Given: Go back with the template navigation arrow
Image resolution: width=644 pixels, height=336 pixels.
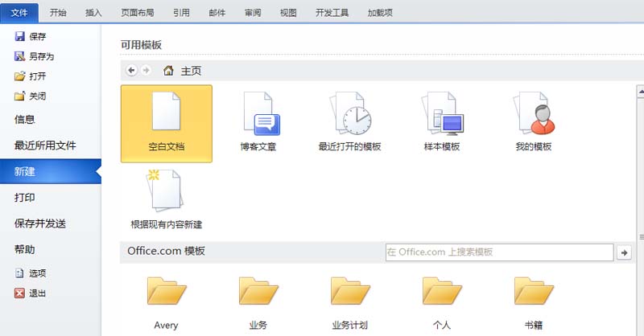Looking at the screenshot, I should coord(131,71).
